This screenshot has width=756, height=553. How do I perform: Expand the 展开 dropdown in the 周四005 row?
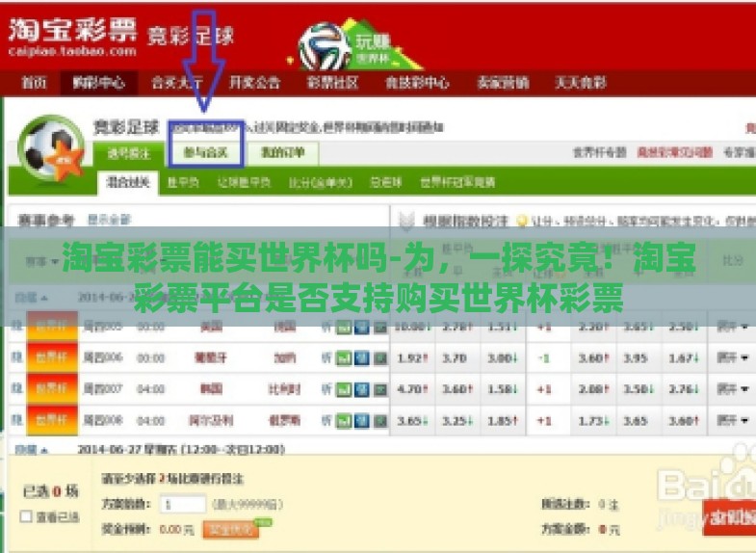[x=732, y=328]
